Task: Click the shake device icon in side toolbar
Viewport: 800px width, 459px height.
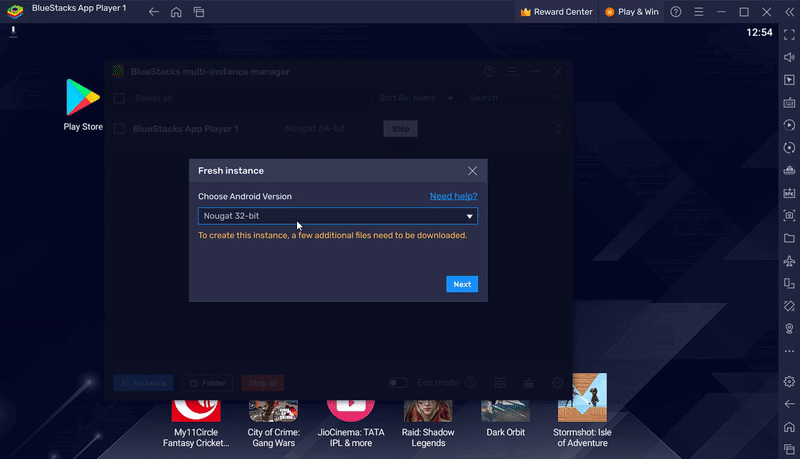Action: (789, 306)
